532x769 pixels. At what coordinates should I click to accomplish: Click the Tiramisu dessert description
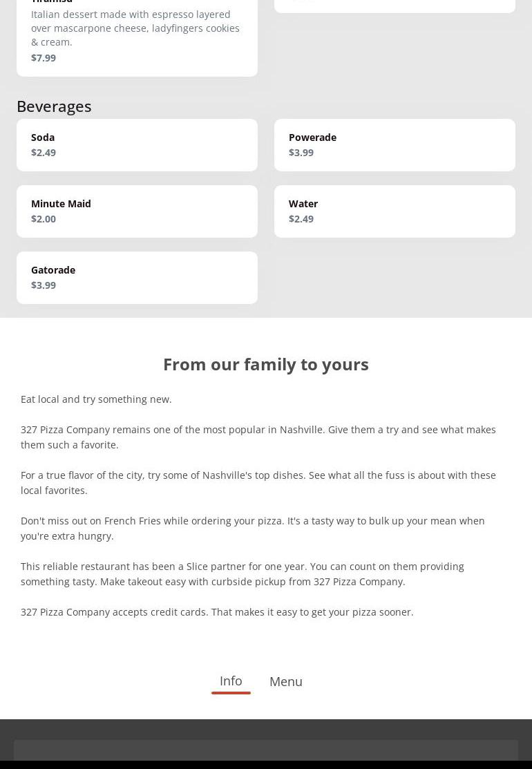135,28
